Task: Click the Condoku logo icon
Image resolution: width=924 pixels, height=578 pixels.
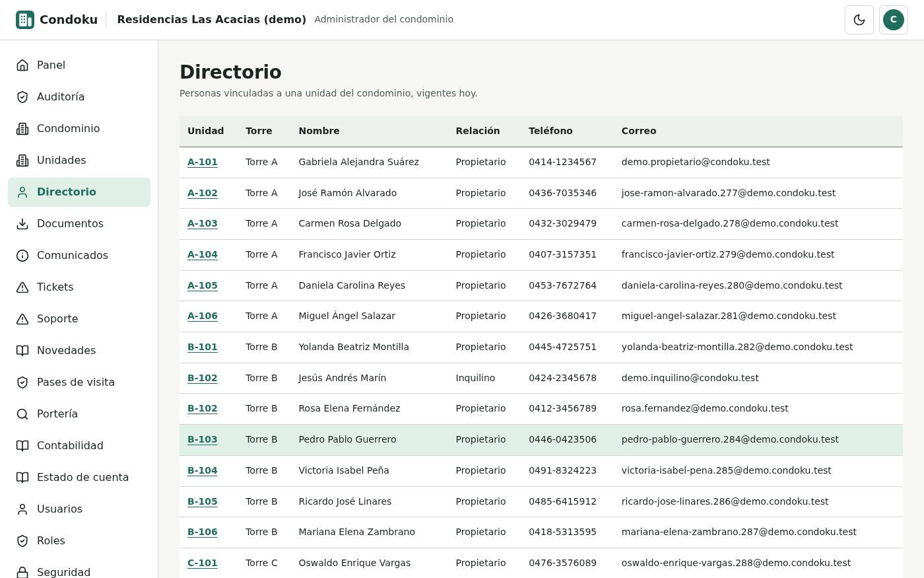Action: pos(25,20)
